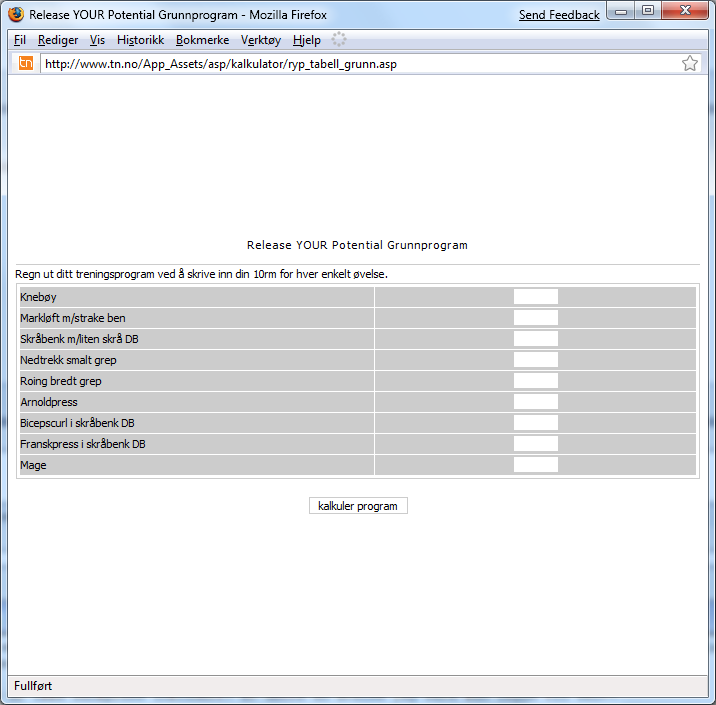716x705 pixels.
Task: Open the Vis menu
Action: pyautogui.click(x=97, y=40)
